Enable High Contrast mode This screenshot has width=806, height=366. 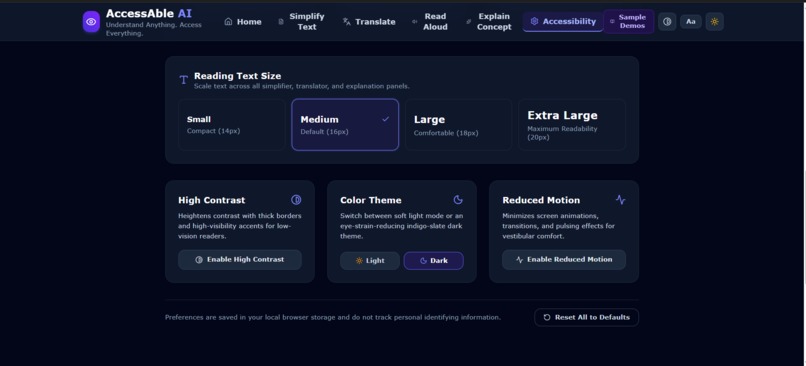[x=240, y=260]
